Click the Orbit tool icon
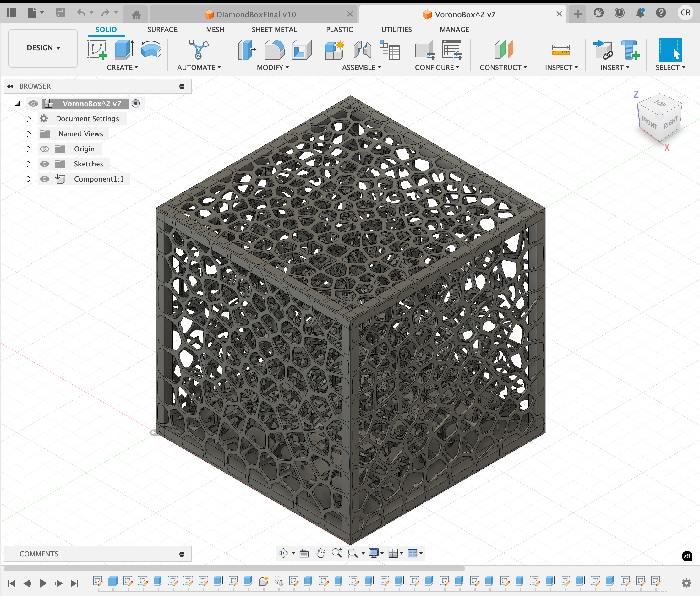Viewport: 700px width, 596px height. 283,553
